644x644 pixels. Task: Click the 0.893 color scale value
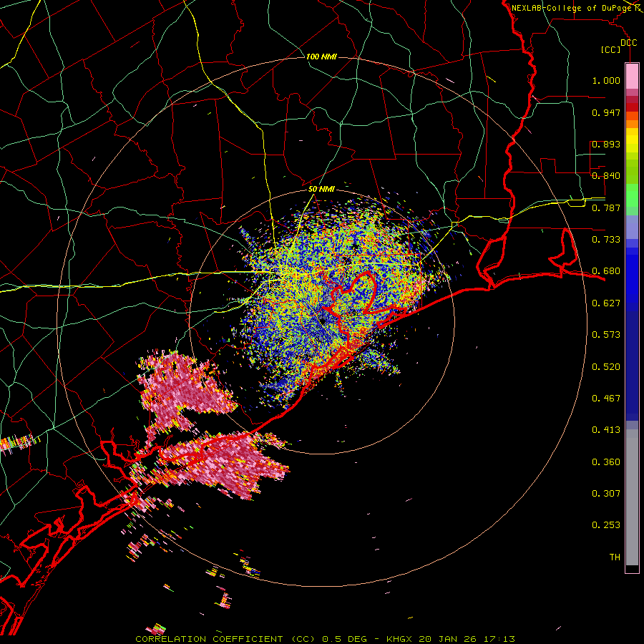click(606, 144)
